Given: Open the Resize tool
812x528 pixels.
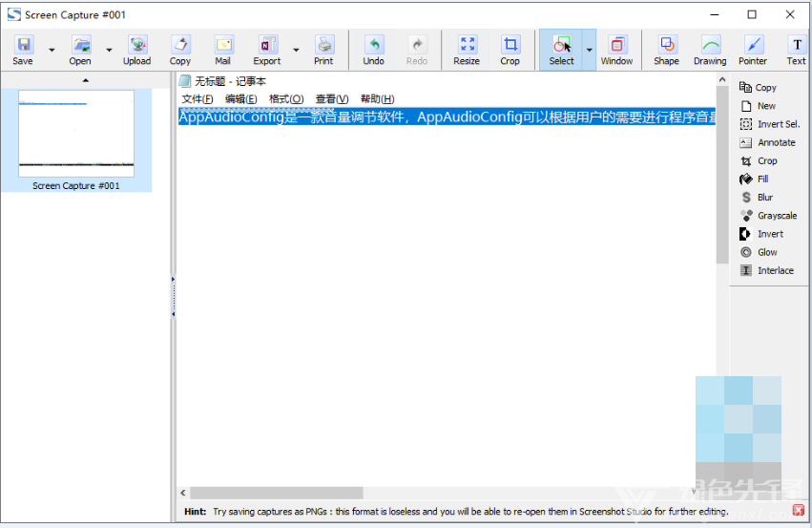Looking at the screenshot, I should click(x=467, y=50).
